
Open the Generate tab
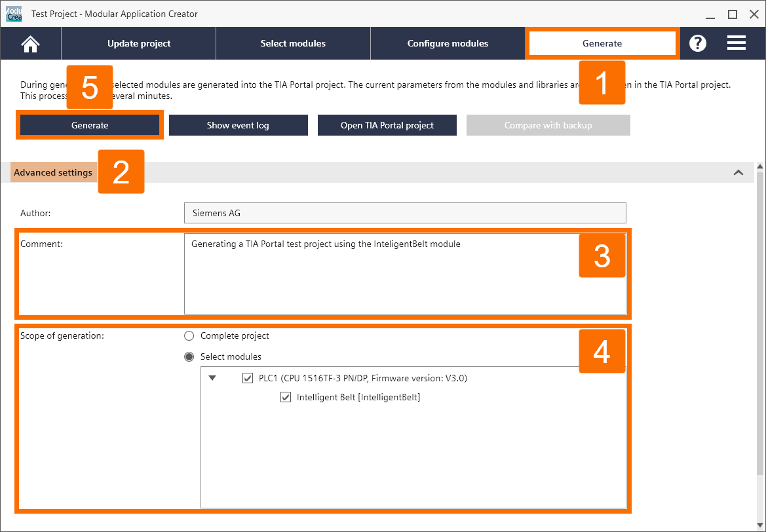pyautogui.click(x=602, y=43)
